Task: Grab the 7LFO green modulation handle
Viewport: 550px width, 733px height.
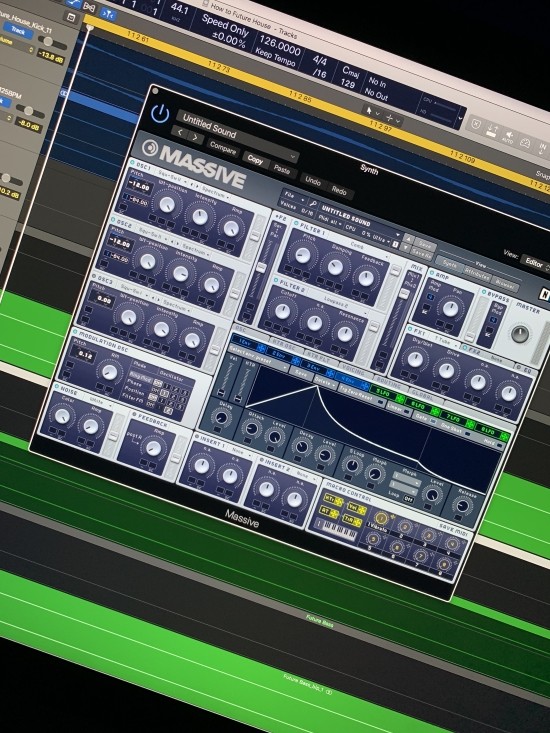Action: tap(470, 424)
